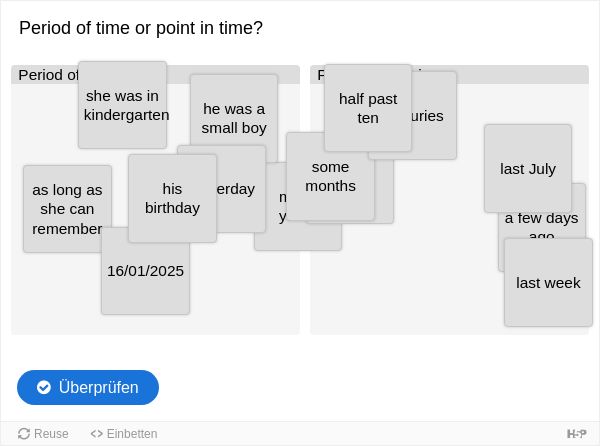Click the H5P logo icon
The width and height of the screenshot is (600, 446).
tap(576, 434)
